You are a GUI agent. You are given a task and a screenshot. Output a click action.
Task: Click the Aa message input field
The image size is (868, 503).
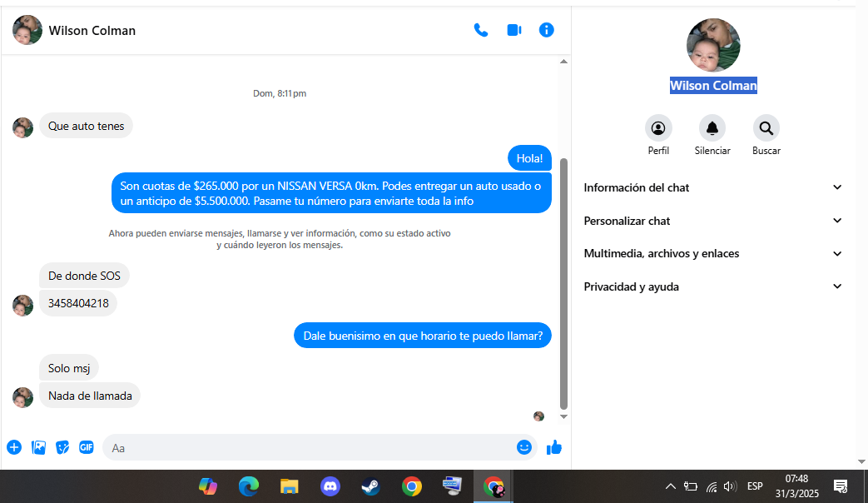point(308,447)
